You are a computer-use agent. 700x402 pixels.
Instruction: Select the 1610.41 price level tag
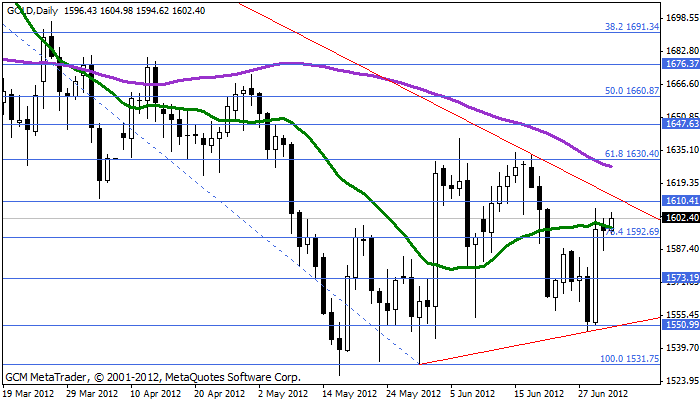tap(680, 201)
